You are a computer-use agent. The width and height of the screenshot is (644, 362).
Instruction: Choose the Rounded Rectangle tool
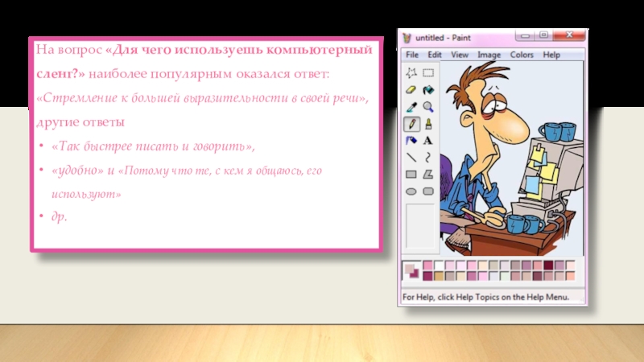428,191
